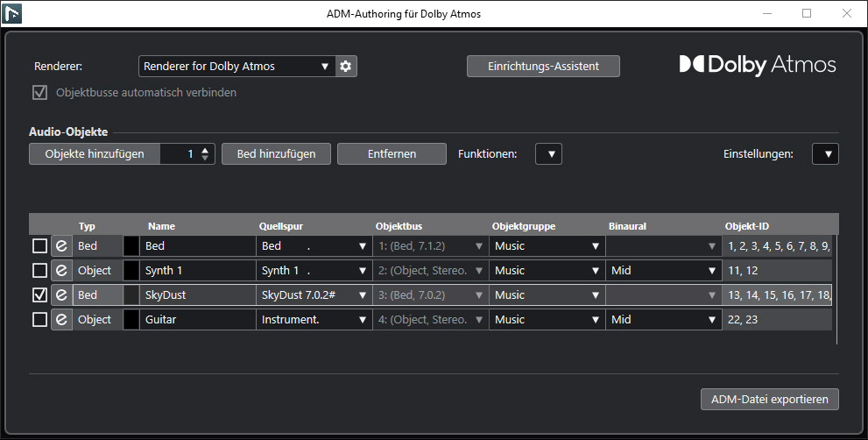
Task: Click ADM-Datei exportieren button
Action: coord(770,400)
